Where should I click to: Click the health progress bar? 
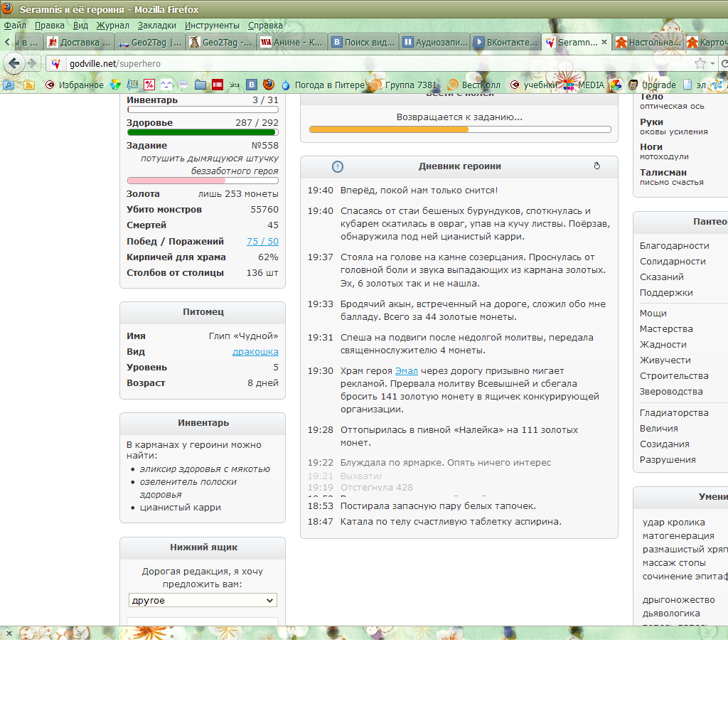pos(203,132)
